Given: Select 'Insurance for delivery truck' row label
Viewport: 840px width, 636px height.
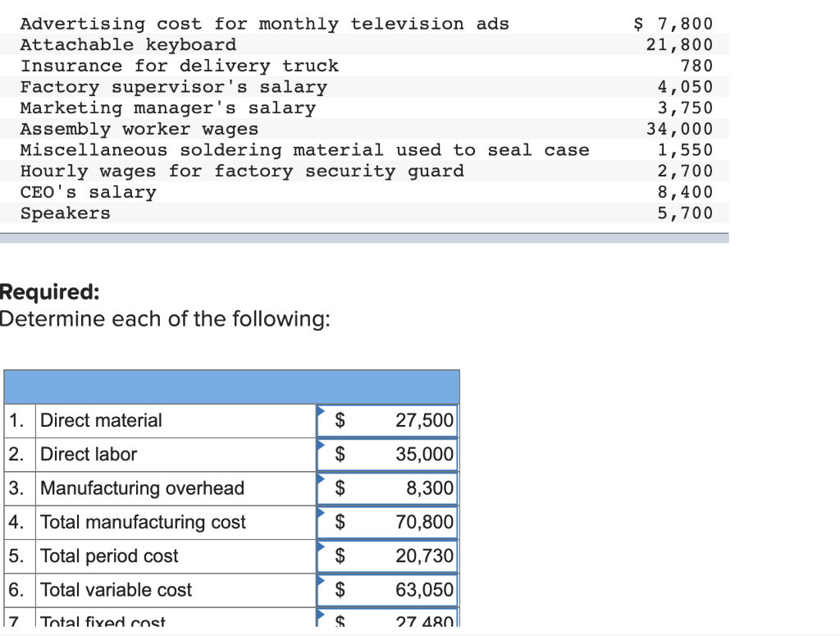Looking at the screenshot, I should pyautogui.click(x=180, y=66).
